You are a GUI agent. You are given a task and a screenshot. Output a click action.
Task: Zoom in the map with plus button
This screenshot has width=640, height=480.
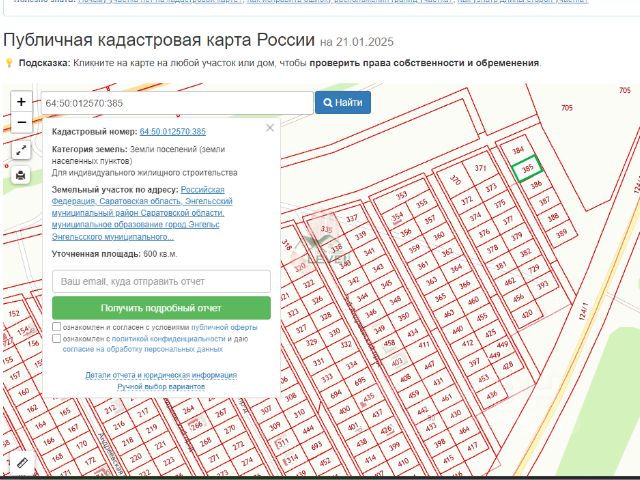(21, 102)
